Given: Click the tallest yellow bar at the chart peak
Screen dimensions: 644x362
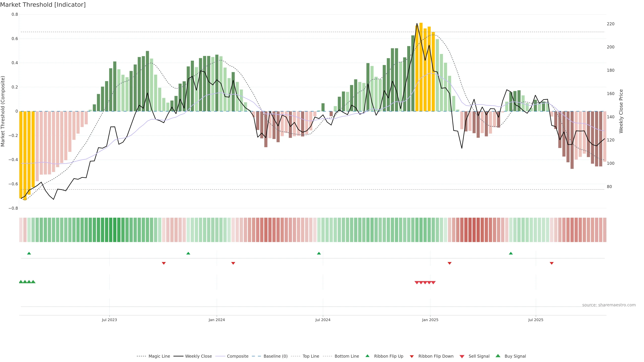Looking at the screenshot, I should click(x=421, y=67).
